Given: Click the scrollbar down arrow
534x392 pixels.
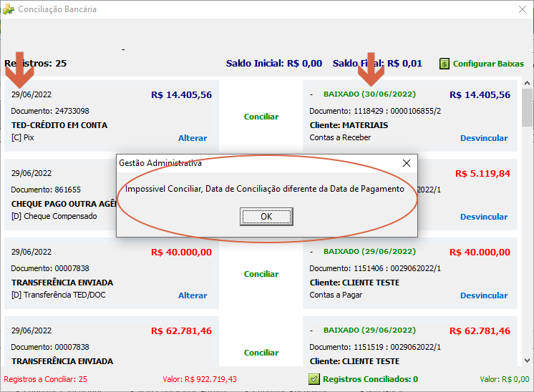Looking at the screenshot, I should pyautogui.click(x=527, y=361).
